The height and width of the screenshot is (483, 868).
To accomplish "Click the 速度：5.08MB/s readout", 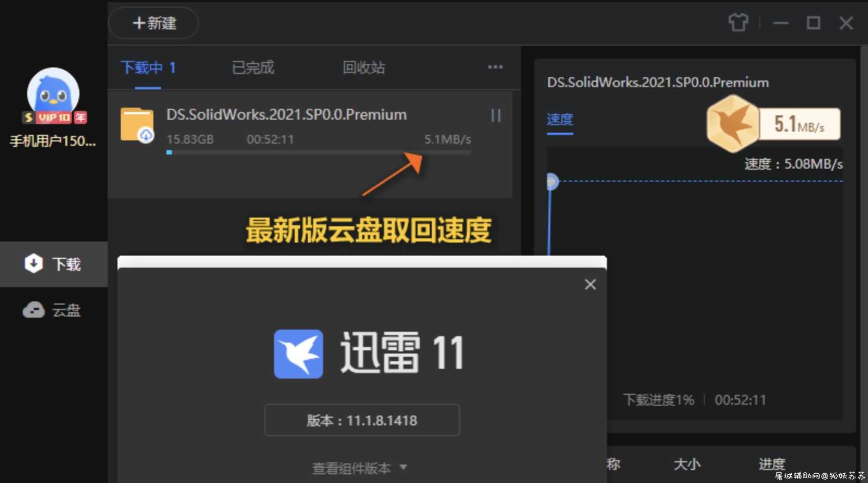I will pyautogui.click(x=793, y=164).
